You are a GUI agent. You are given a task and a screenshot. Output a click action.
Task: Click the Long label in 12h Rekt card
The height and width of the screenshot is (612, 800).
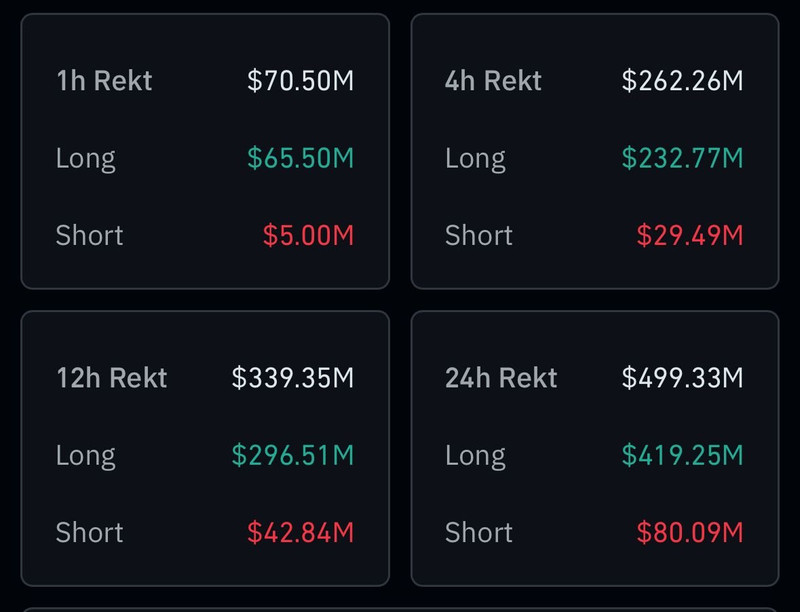coord(86,455)
